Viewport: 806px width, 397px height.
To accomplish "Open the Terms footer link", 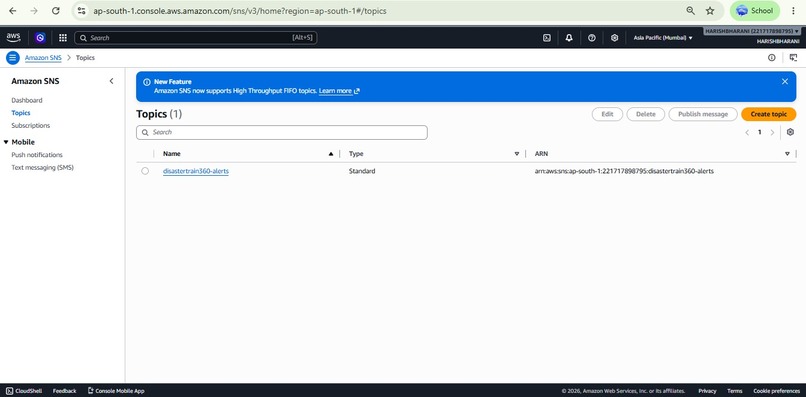I will (735, 391).
